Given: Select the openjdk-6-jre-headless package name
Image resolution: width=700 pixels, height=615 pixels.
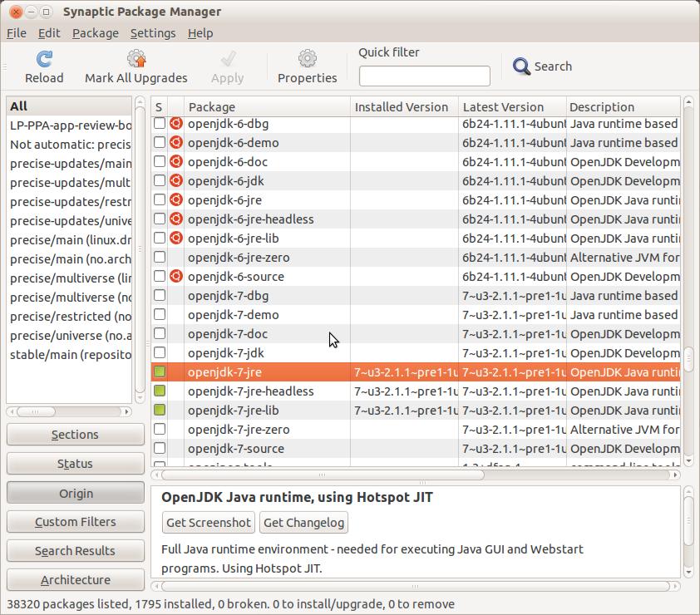Looking at the screenshot, I should click(251, 219).
